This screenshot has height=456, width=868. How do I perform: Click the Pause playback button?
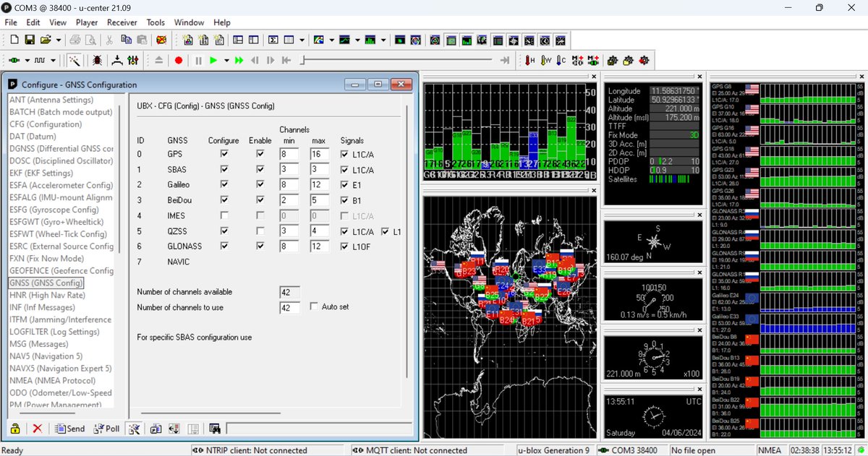(x=199, y=61)
